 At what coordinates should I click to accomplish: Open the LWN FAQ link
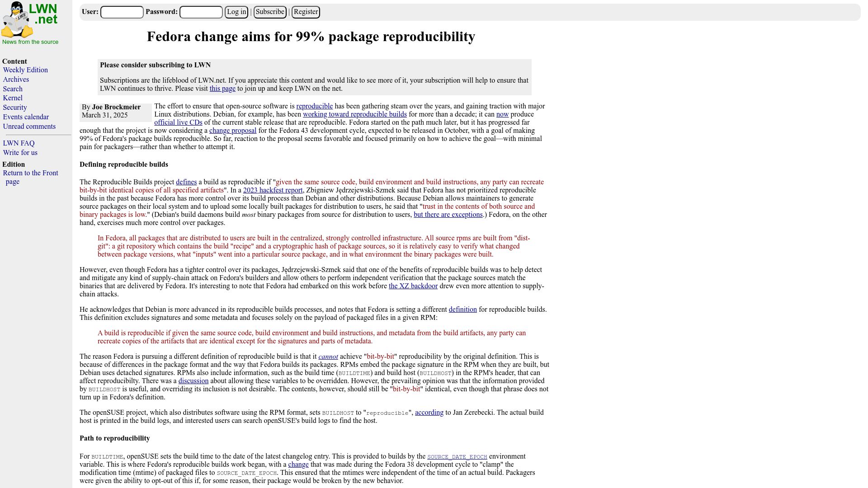coord(19,143)
